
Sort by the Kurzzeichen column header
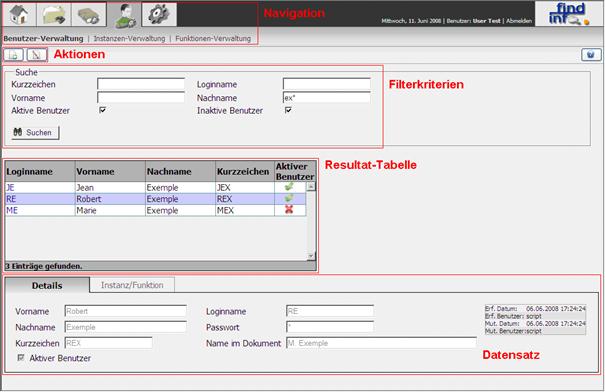[245, 171]
